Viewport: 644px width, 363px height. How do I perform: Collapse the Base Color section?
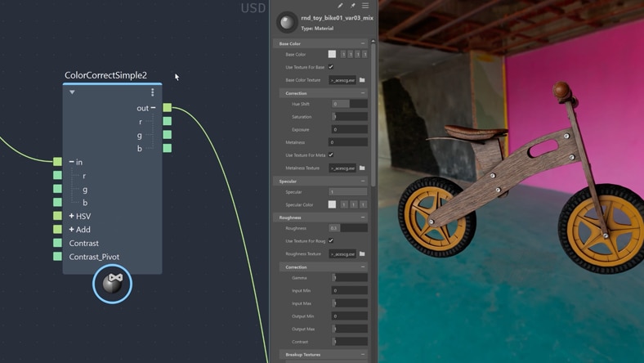tap(363, 43)
